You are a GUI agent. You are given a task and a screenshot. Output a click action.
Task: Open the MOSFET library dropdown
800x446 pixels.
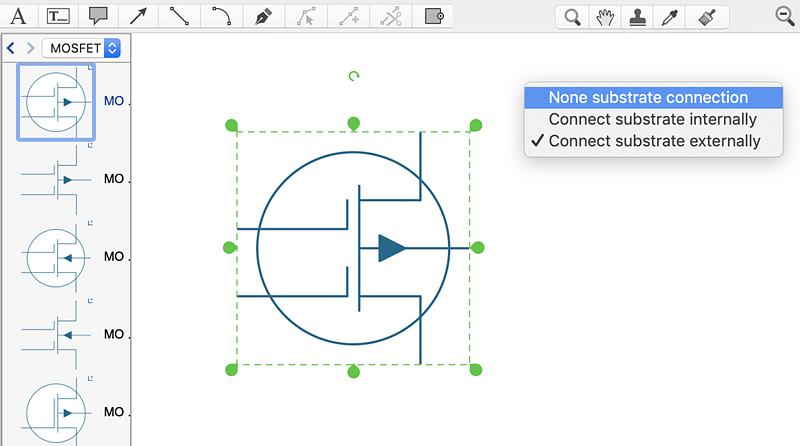click(81, 48)
